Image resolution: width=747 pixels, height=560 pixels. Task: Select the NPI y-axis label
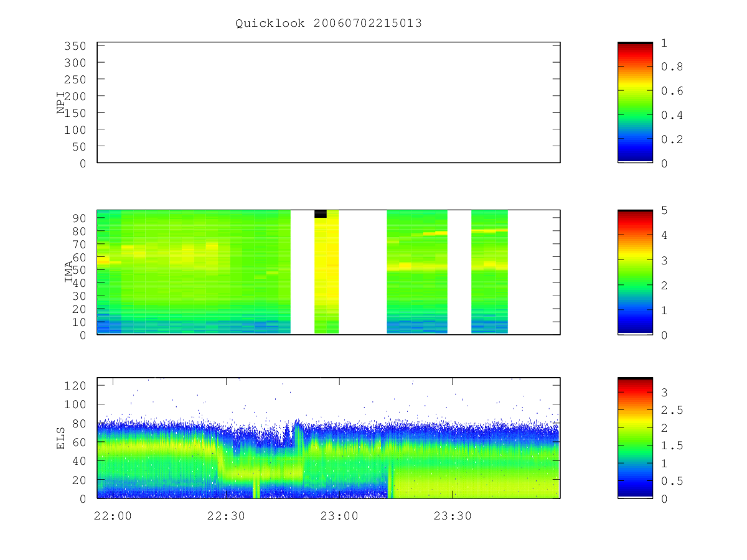(x=61, y=103)
